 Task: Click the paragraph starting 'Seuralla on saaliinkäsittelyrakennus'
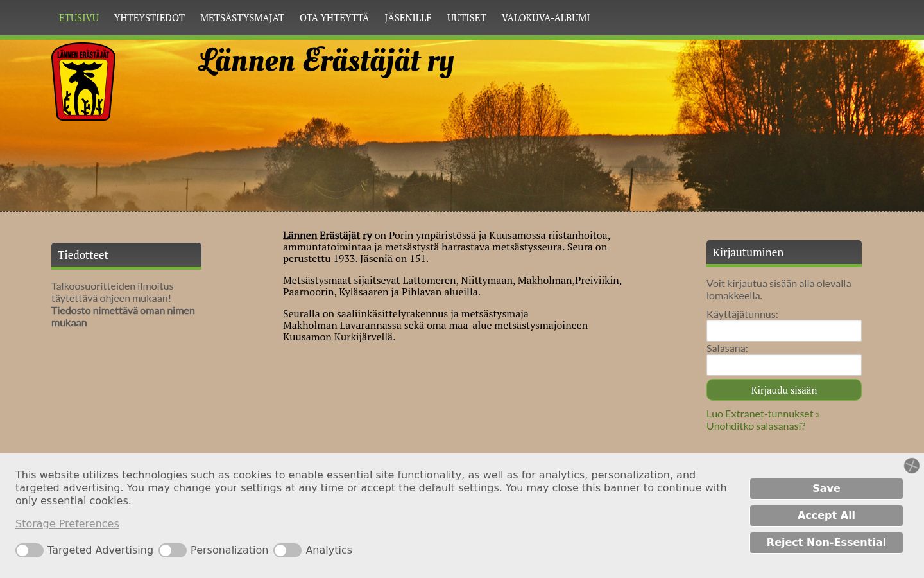(435, 326)
